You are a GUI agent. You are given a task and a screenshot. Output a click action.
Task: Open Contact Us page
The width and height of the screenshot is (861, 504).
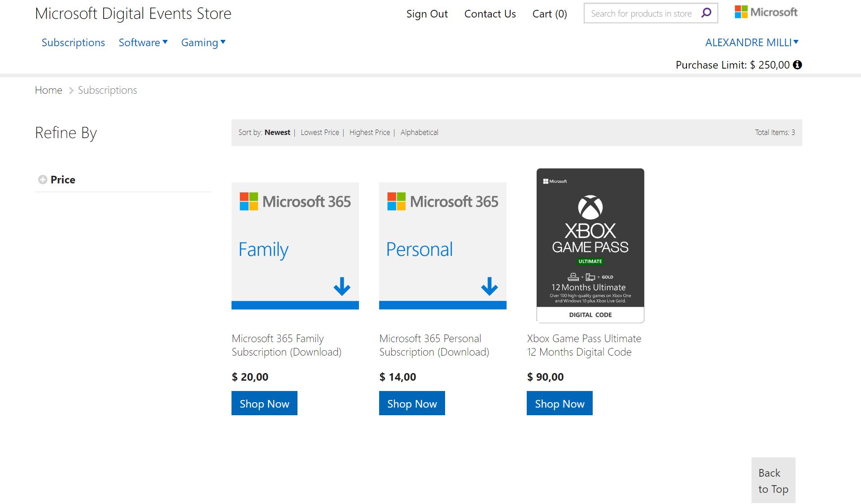click(490, 13)
